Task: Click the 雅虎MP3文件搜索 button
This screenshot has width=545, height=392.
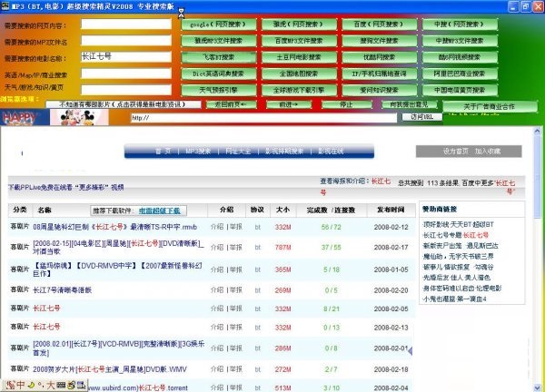Action: (x=219, y=41)
